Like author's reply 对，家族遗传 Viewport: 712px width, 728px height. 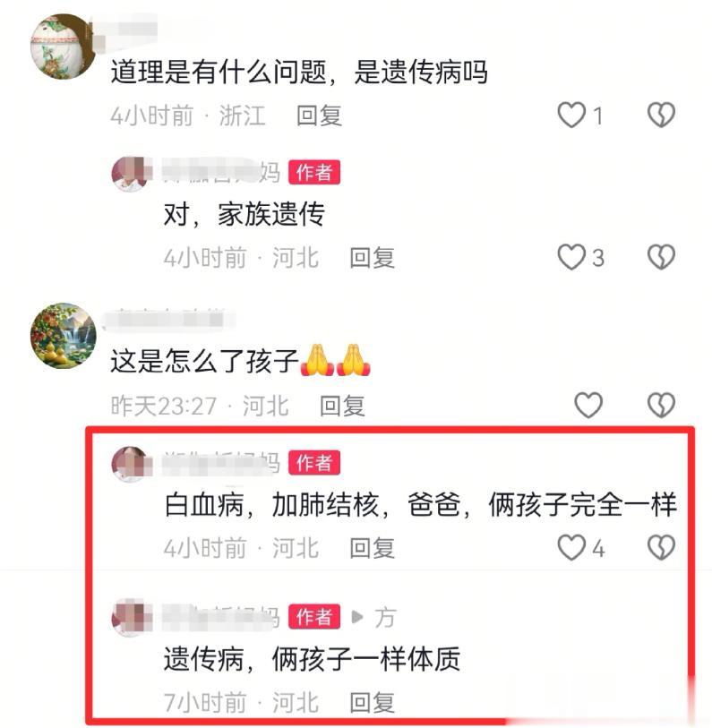[x=571, y=257]
